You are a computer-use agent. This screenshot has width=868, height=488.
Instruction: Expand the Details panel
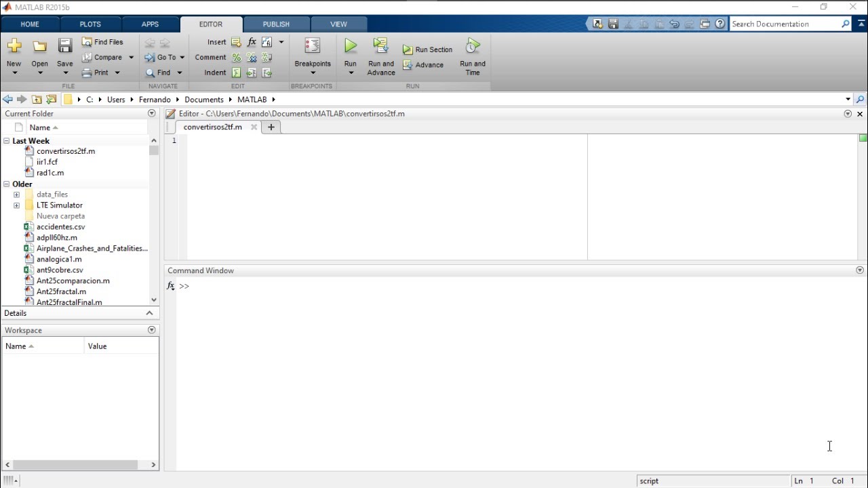(149, 313)
